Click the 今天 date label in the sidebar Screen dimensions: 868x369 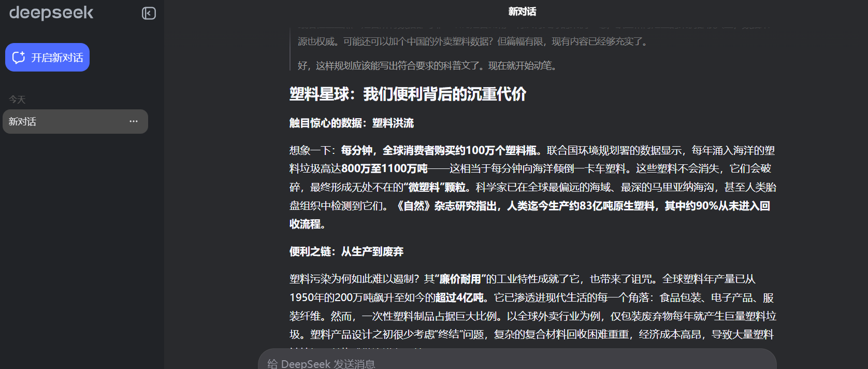click(17, 99)
